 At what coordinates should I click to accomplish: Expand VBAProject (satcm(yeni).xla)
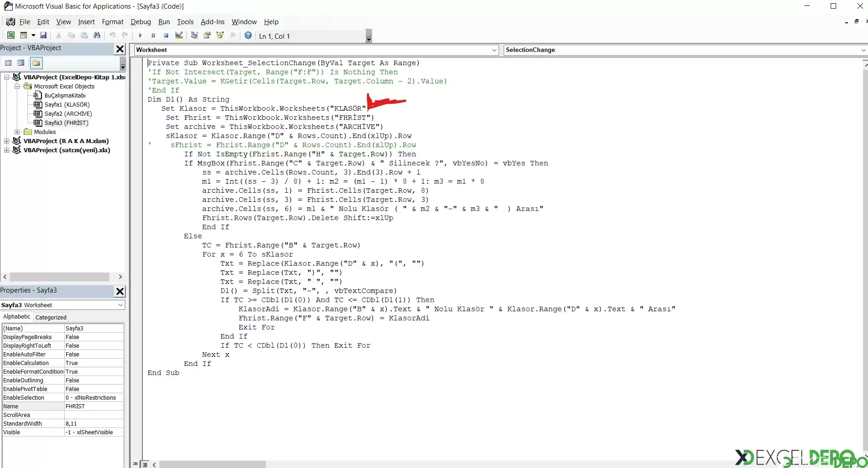[x=6, y=150]
